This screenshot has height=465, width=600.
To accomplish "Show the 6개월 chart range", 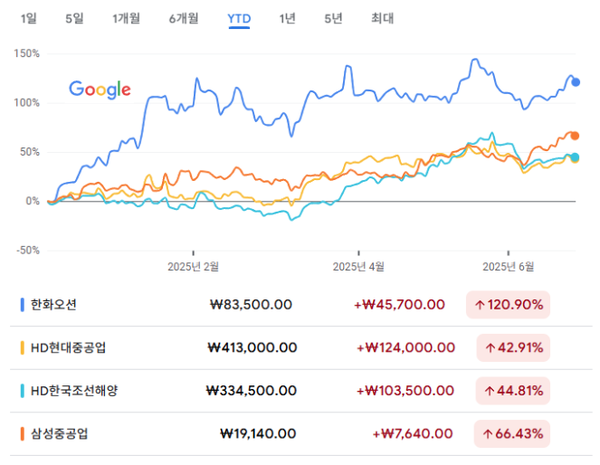I will (x=184, y=18).
